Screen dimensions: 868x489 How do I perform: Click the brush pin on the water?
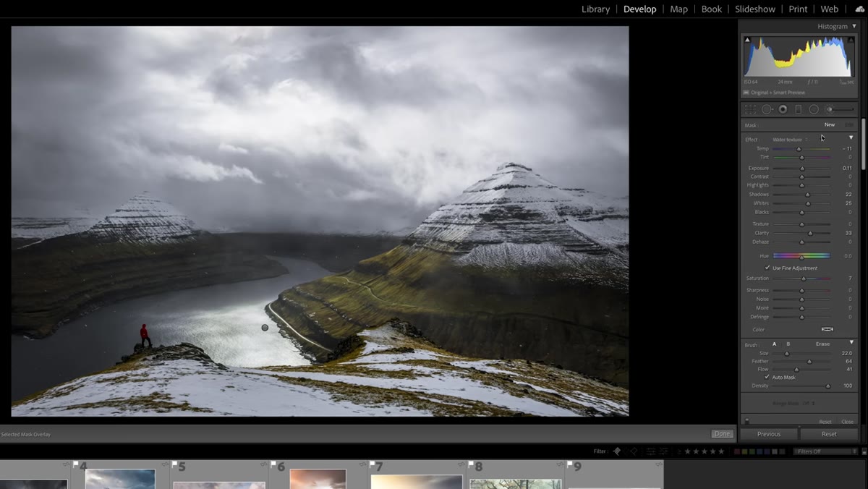click(x=265, y=328)
